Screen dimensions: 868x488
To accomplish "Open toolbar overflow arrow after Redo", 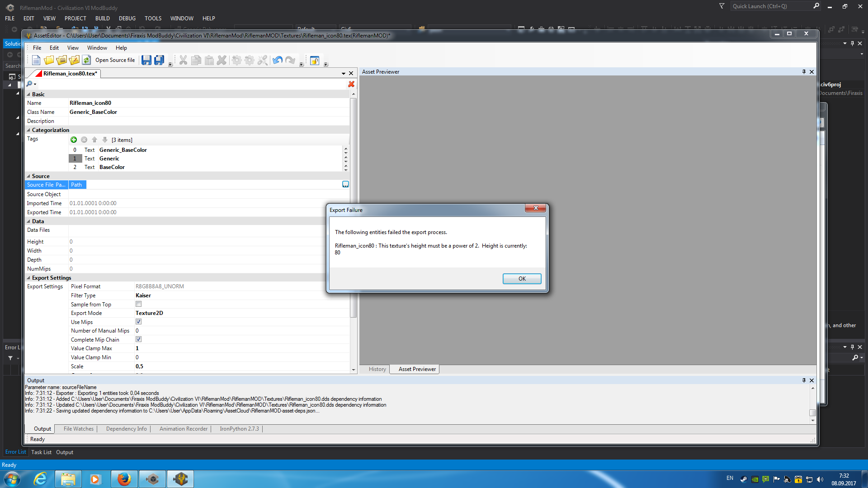I will 301,64.
